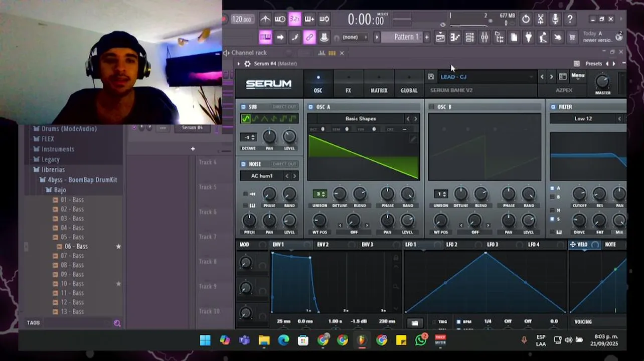Open File Explorer from the taskbar
The image size is (644, 361).
(264, 340)
